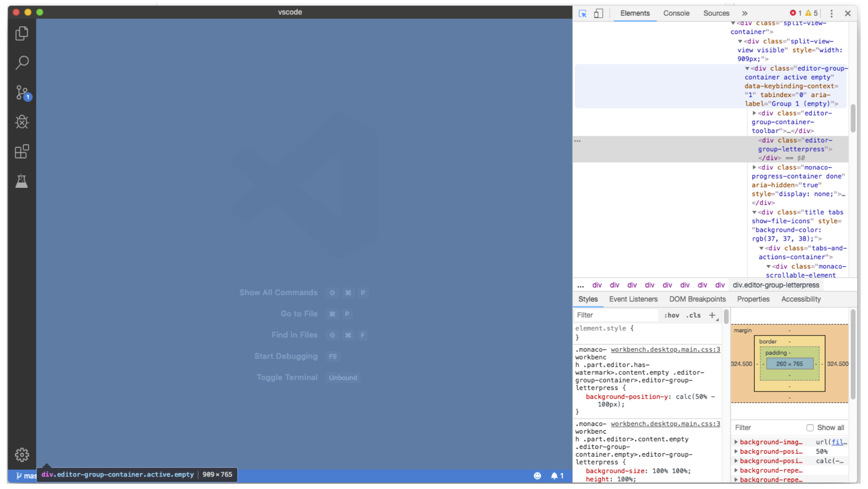868x489 pixels.
Task: Open the Manage settings gear
Action: 22,455
